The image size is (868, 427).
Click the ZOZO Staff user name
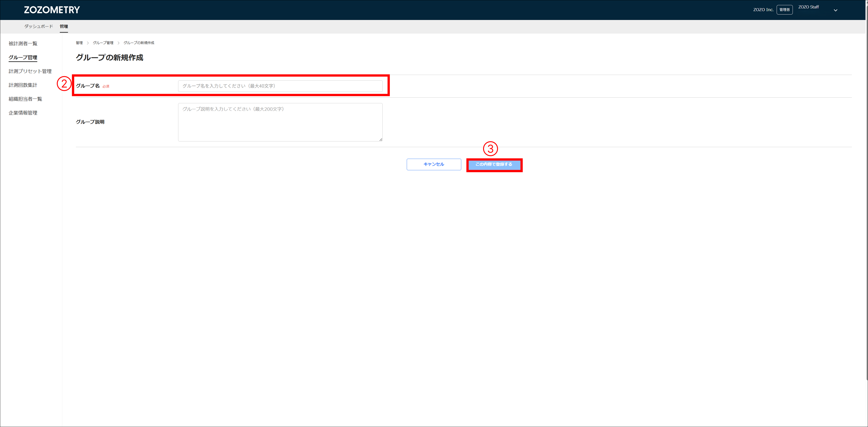coord(808,7)
